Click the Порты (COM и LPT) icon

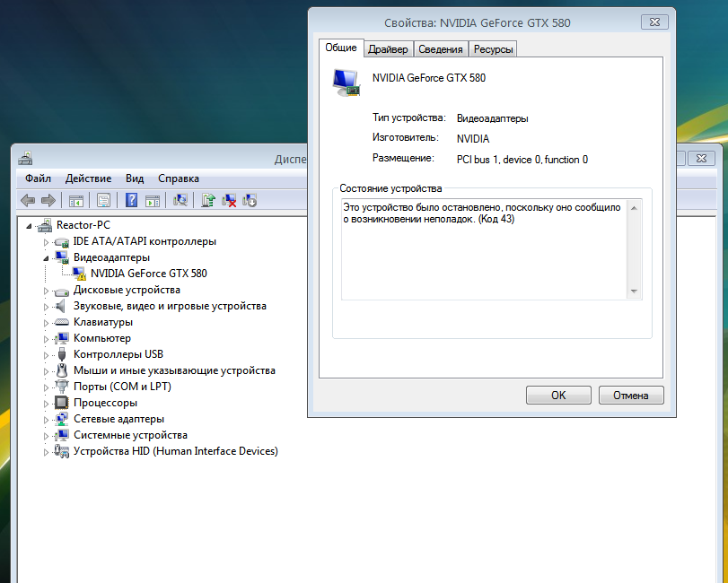[x=61, y=386]
